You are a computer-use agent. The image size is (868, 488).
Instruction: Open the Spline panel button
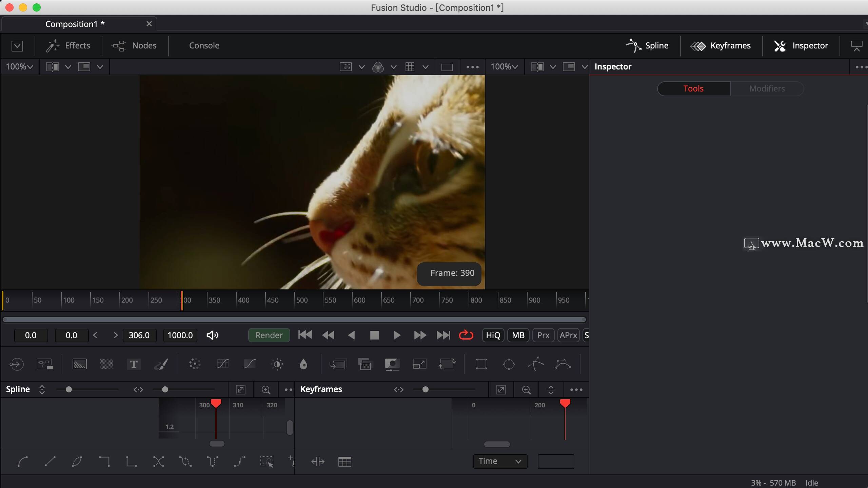point(647,46)
